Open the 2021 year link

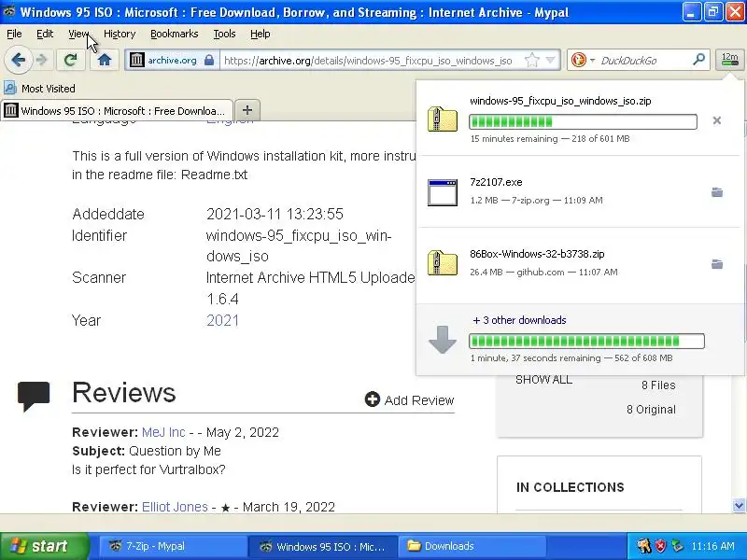click(222, 320)
